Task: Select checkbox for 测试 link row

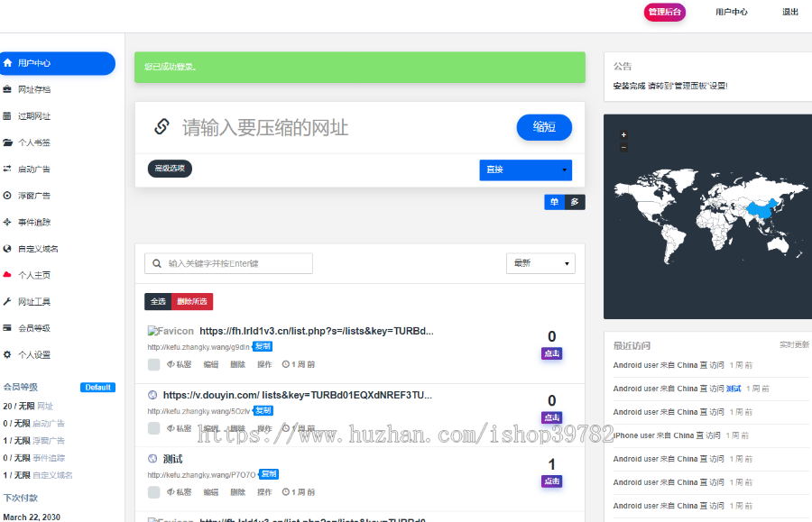Action: point(153,492)
